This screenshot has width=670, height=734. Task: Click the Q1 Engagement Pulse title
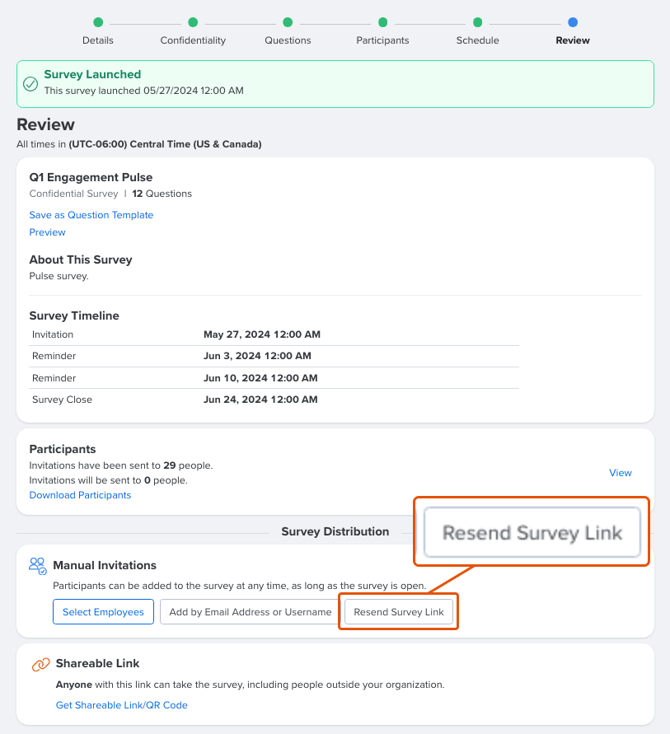(91, 177)
